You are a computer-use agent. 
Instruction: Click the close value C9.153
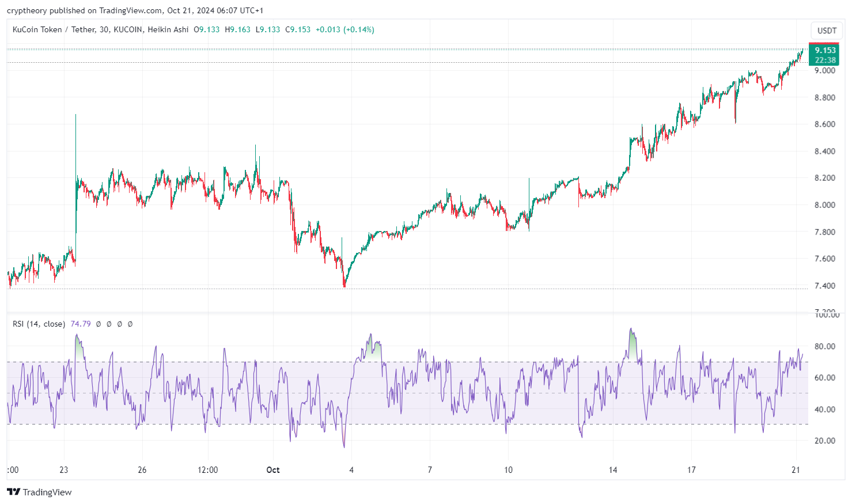tap(298, 29)
